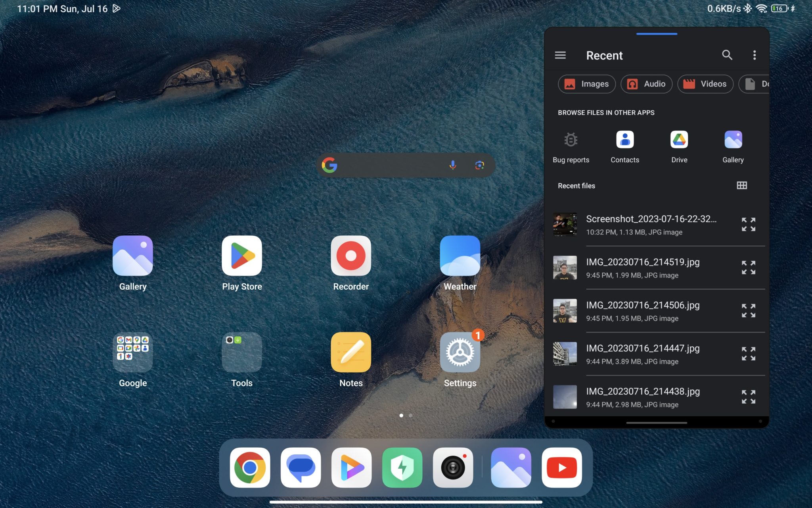Switch recent files to grid view
This screenshot has width=812, height=508.
741,185
